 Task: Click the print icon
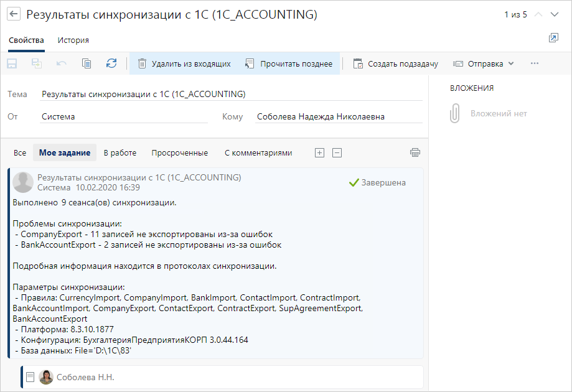click(x=415, y=152)
